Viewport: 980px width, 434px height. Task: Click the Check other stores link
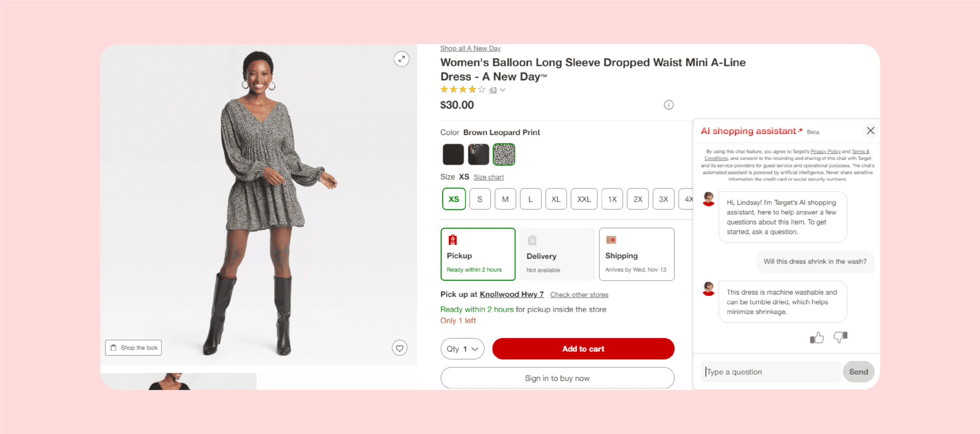(x=579, y=294)
